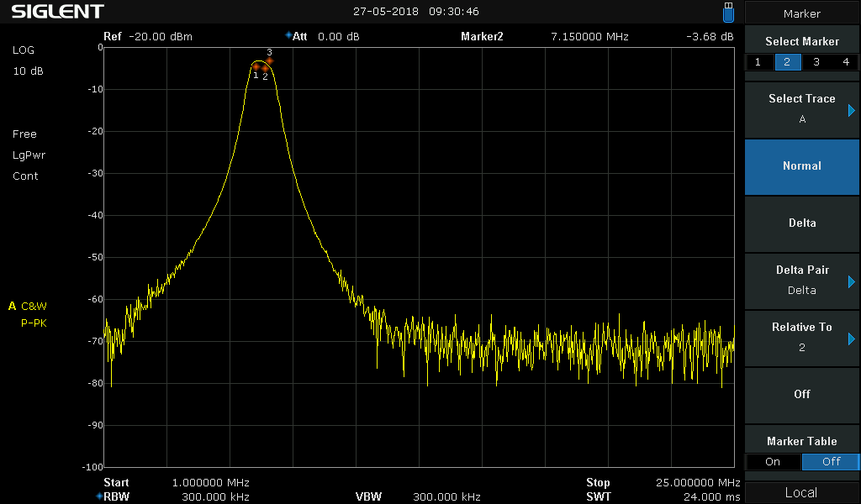Open the Relative To submenu
The image size is (861, 504).
point(801,338)
